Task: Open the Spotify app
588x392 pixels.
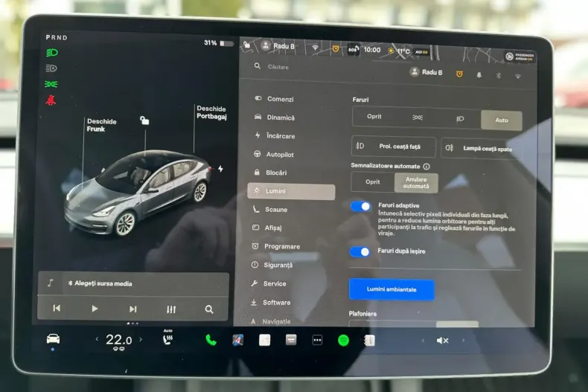Action: click(x=344, y=340)
